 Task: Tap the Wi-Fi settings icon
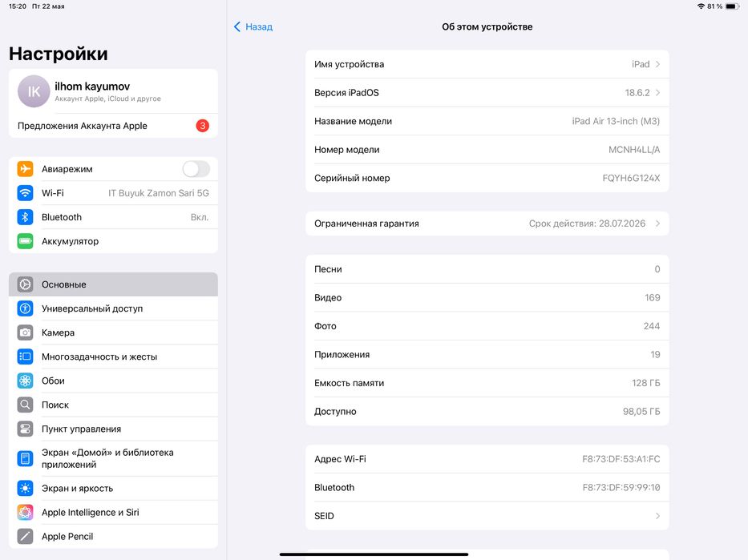pyautogui.click(x=26, y=193)
